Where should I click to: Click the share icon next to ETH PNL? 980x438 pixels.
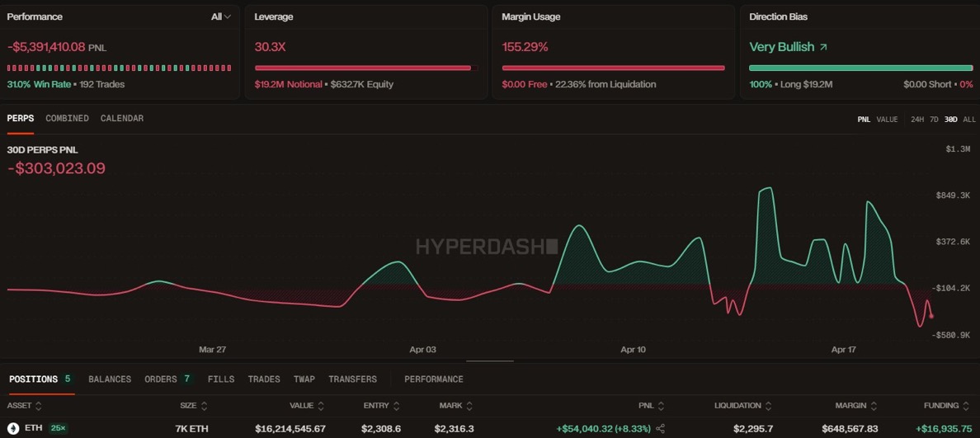(x=660, y=429)
